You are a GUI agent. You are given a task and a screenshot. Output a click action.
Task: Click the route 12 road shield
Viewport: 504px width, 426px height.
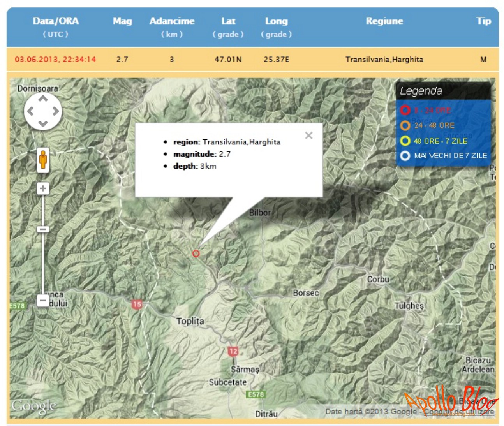pos(233,351)
